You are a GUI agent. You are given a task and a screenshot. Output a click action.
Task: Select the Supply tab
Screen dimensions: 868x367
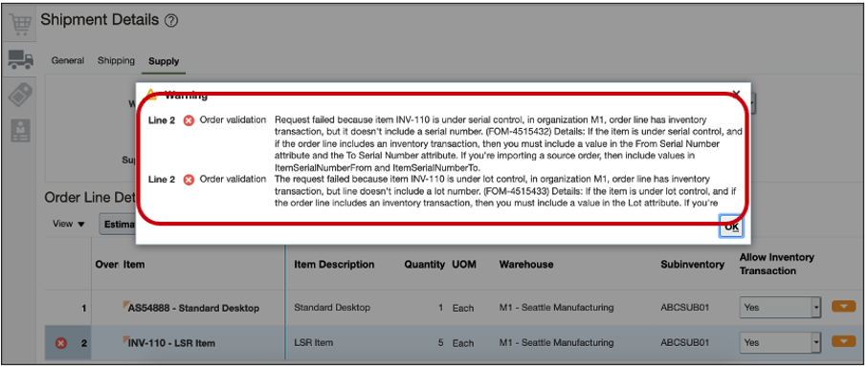(x=164, y=61)
